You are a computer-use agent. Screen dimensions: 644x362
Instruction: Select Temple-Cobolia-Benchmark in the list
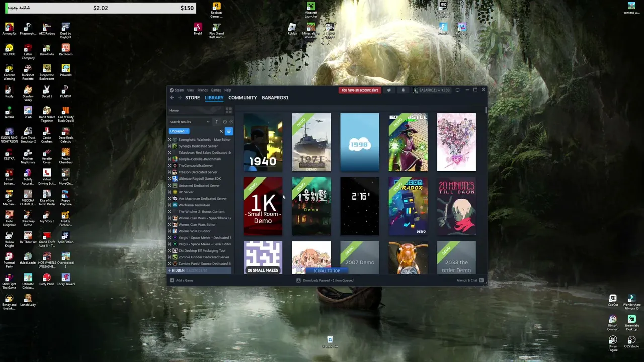pos(200,159)
